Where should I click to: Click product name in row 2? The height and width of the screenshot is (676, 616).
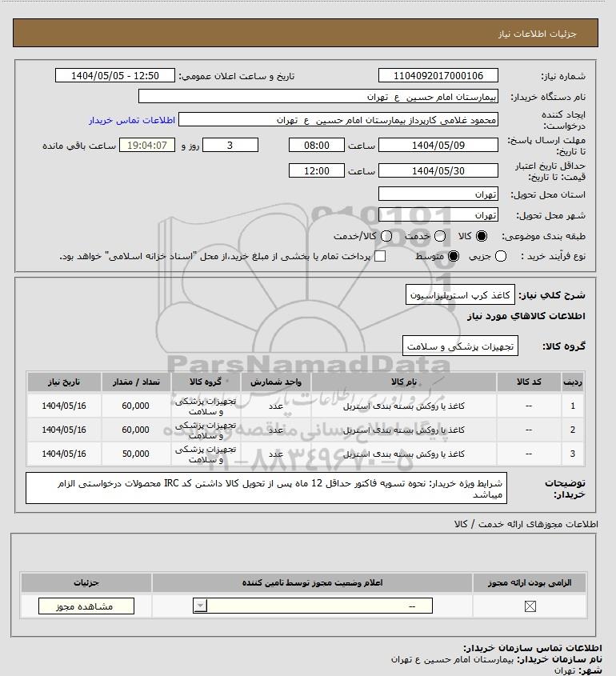coord(404,430)
